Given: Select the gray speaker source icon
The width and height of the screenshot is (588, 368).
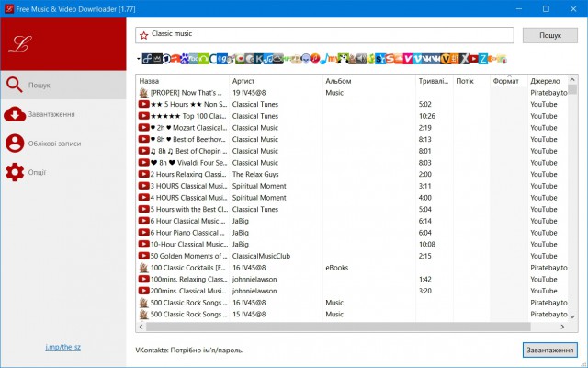Looking at the screenshot, I should pos(362,59).
